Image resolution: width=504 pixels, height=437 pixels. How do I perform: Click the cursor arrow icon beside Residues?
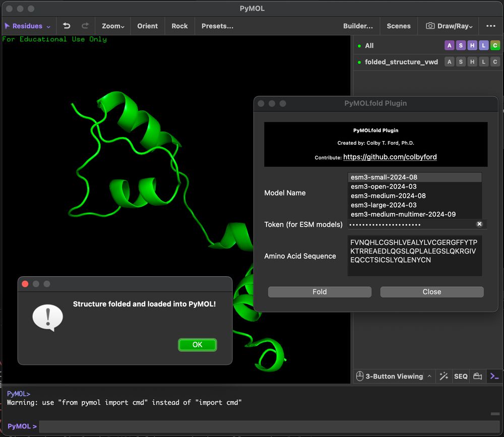7,26
